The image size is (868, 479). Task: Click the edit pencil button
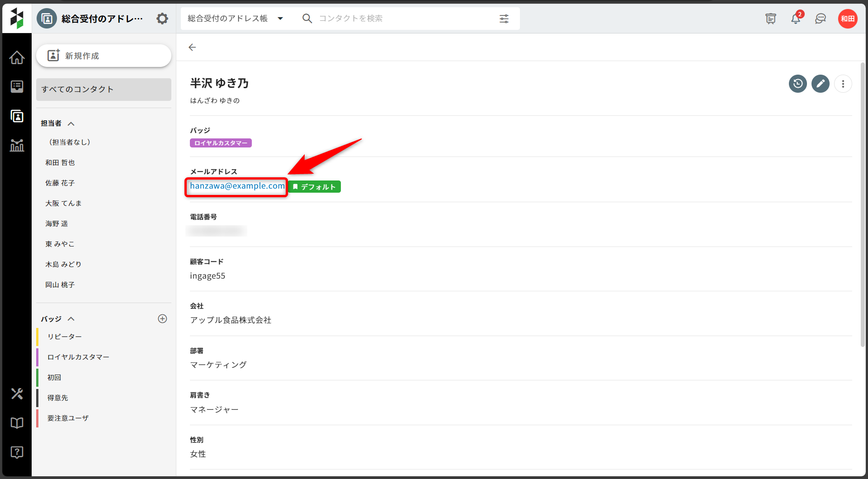click(x=820, y=84)
